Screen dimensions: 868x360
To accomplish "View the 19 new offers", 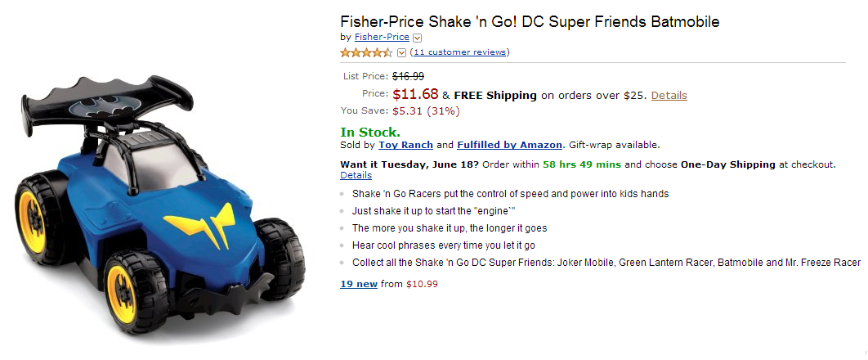I will [359, 284].
